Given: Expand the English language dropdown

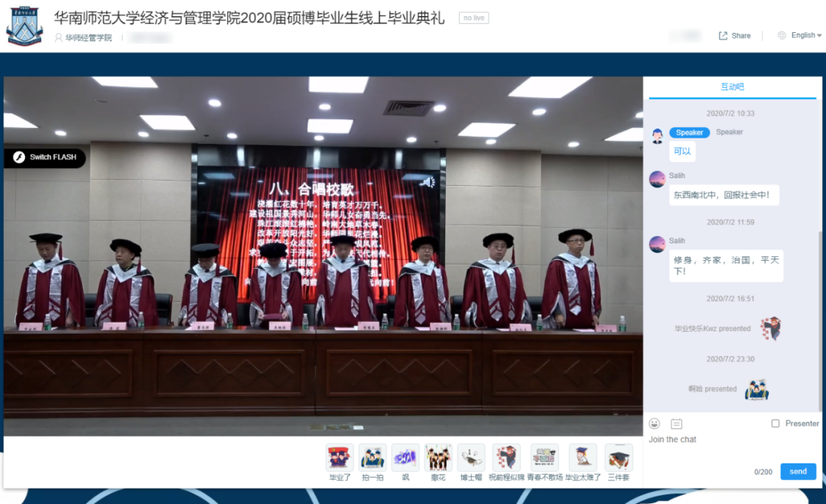Looking at the screenshot, I should click(x=800, y=35).
